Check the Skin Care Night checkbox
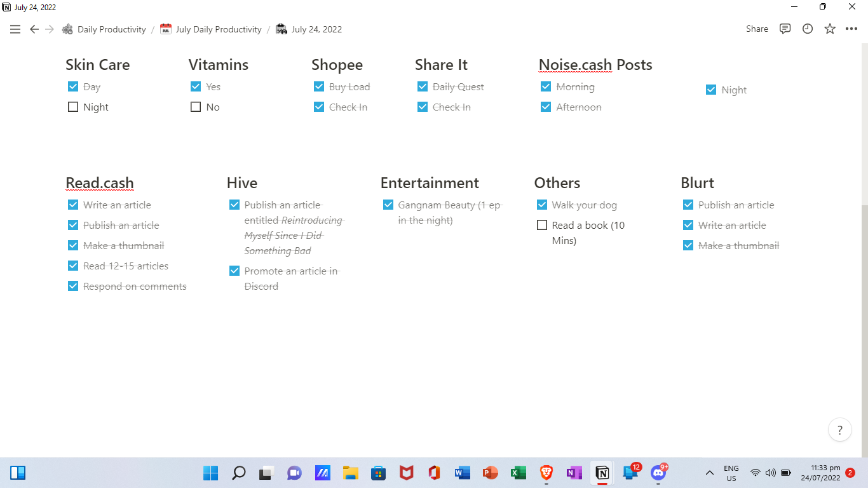Screen dimensions: 868x488 (72, 107)
